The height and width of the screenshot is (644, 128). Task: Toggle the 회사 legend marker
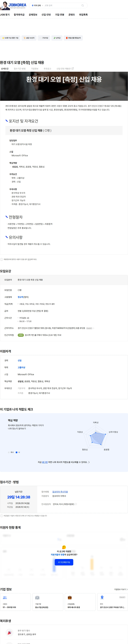point(9,452)
